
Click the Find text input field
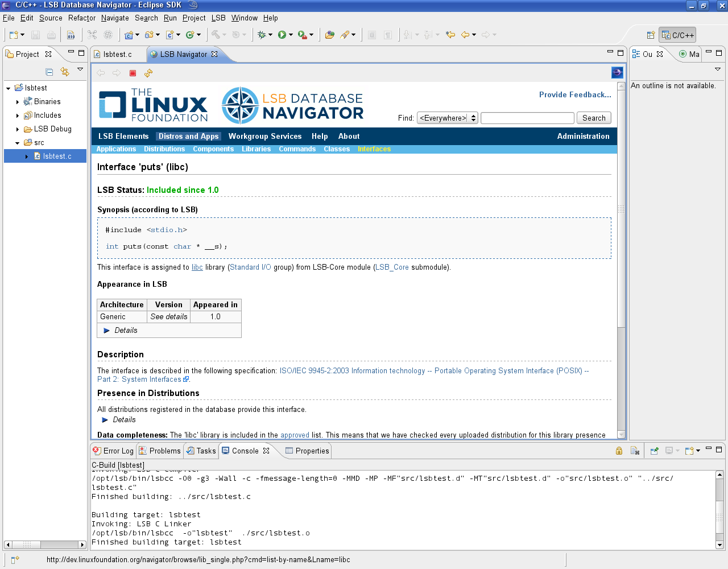[527, 118]
